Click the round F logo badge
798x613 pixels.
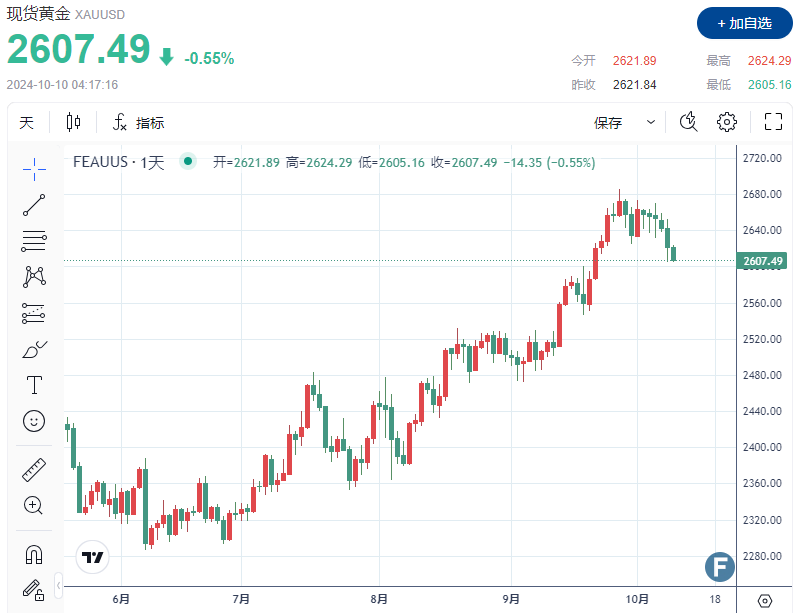click(x=720, y=567)
